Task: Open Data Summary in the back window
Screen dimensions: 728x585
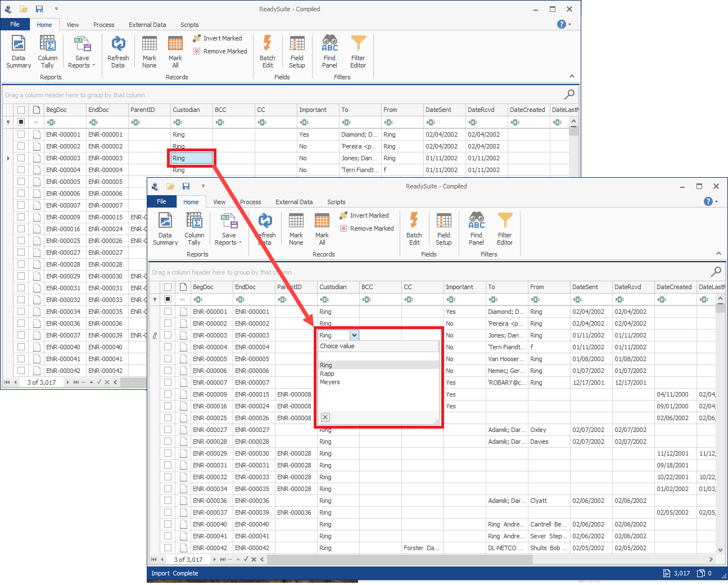Action: point(19,52)
